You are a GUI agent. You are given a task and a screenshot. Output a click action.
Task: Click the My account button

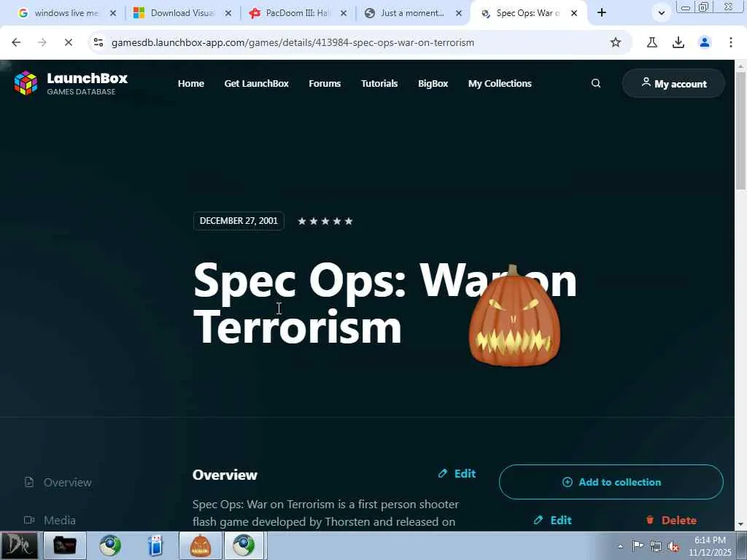click(x=673, y=83)
